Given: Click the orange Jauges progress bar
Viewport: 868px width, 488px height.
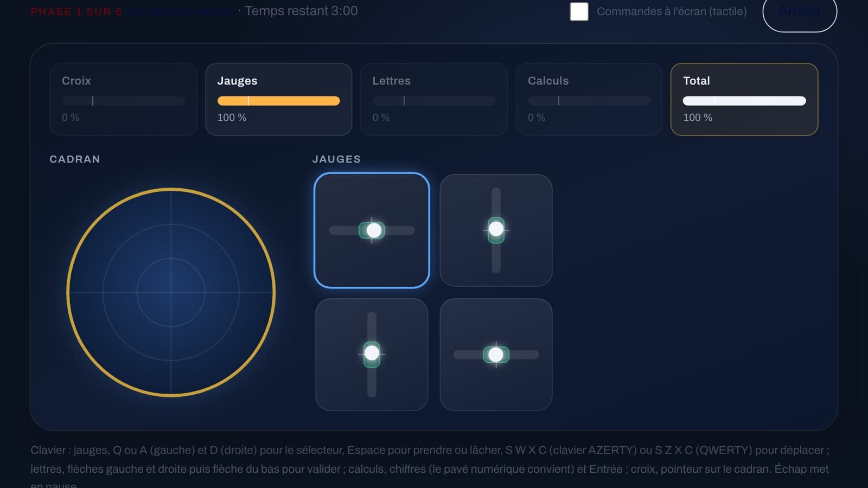Looking at the screenshot, I should (279, 101).
